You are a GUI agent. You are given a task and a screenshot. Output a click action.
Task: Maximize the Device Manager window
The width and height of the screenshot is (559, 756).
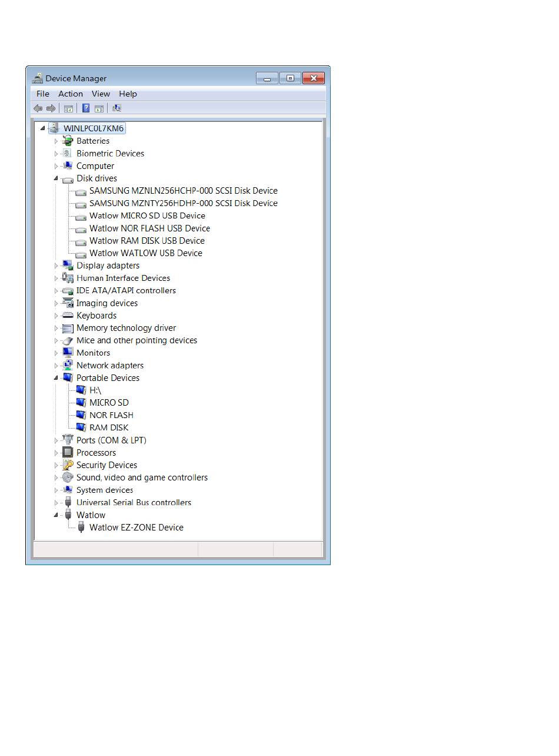290,78
